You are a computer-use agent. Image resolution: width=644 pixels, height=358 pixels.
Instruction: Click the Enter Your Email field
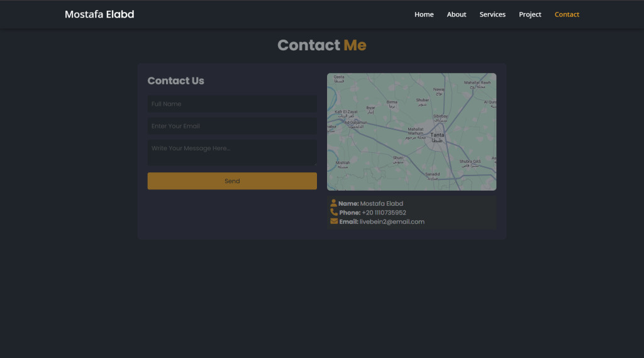(232, 126)
